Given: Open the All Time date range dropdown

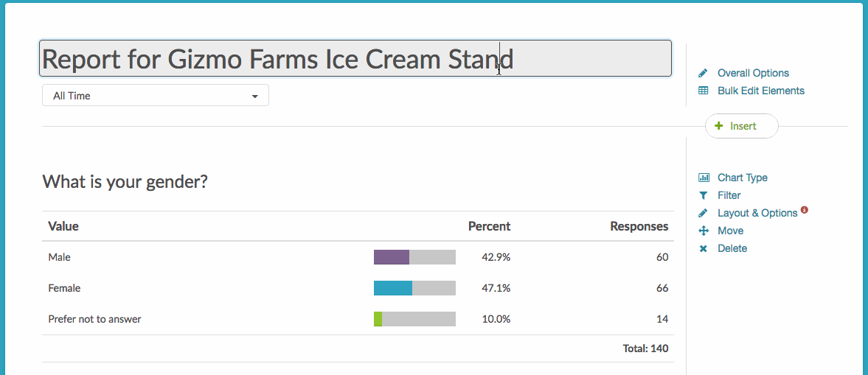Looking at the screenshot, I should coord(156,95).
